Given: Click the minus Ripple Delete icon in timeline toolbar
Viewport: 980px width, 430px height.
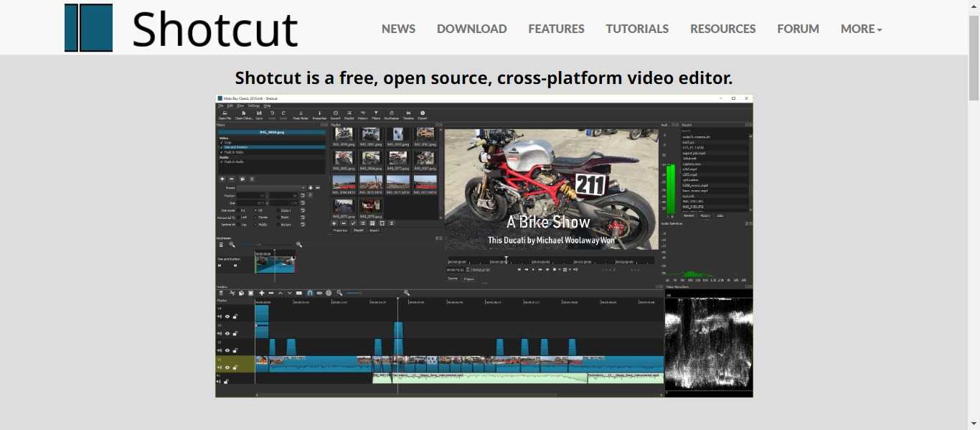Looking at the screenshot, I should [270, 293].
